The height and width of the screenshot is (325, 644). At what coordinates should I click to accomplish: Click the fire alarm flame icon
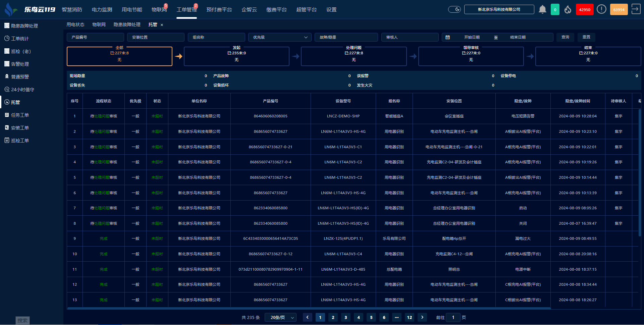pyautogui.click(x=568, y=9)
